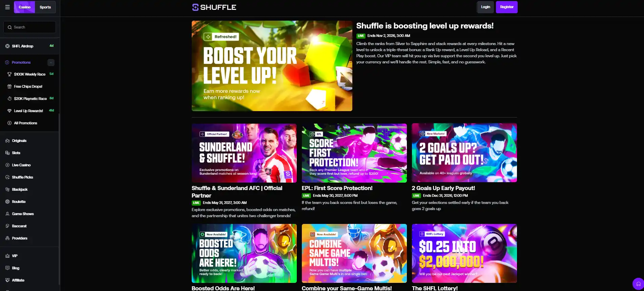644x291 pixels.
Task: Click the trophy icon for $100K Weekly Race
Action: (9, 74)
